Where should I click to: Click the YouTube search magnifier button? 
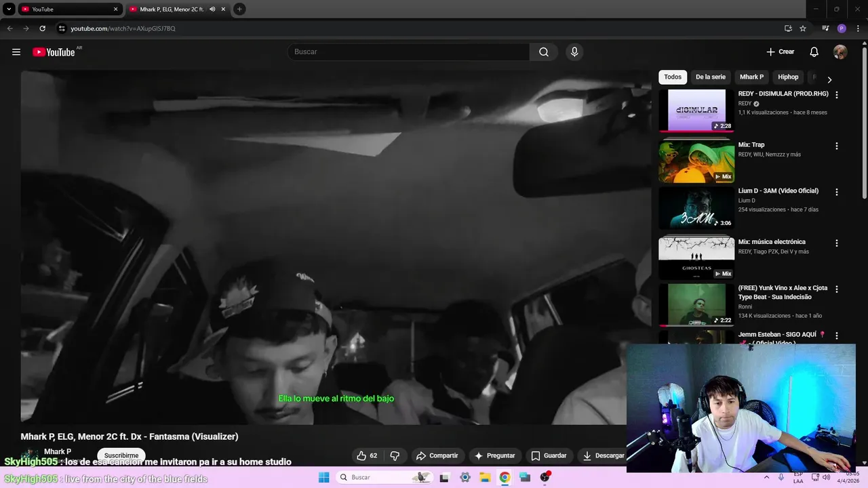tap(544, 52)
